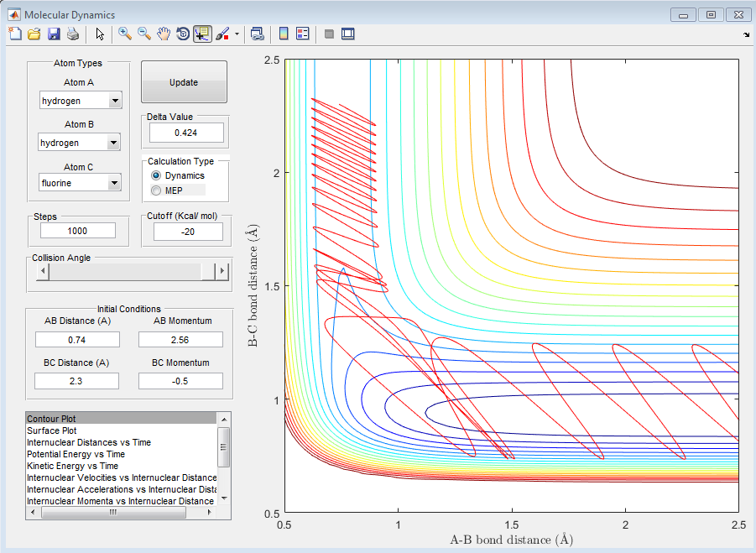Click the Collision Angle slider right arrow
756x553 pixels.
point(222,271)
